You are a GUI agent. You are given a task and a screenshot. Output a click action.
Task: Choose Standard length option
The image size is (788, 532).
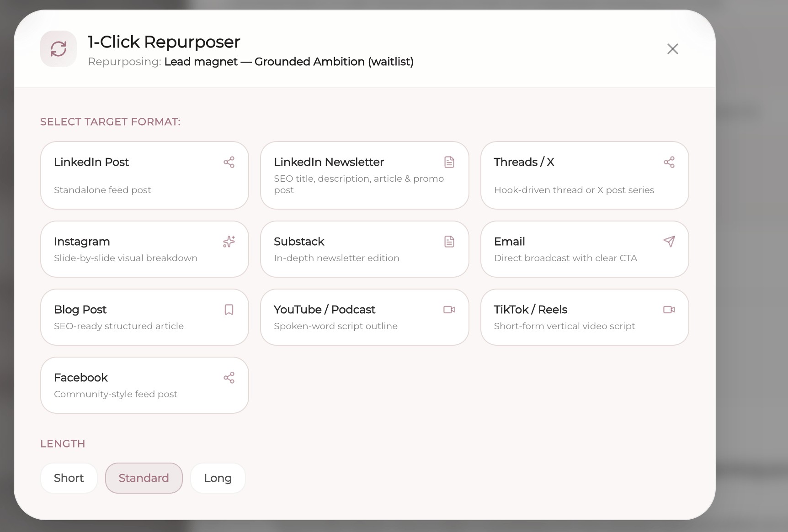144,478
